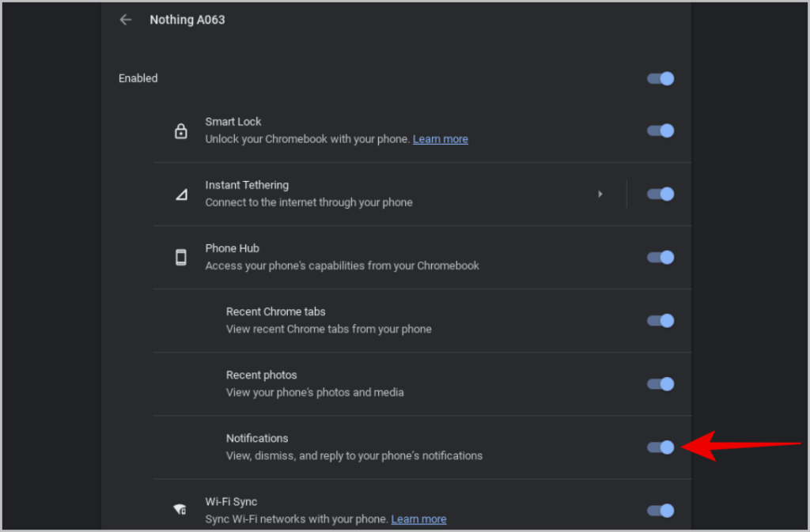Click the Phone Hub phone icon
810x532 pixels.
tap(181, 257)
